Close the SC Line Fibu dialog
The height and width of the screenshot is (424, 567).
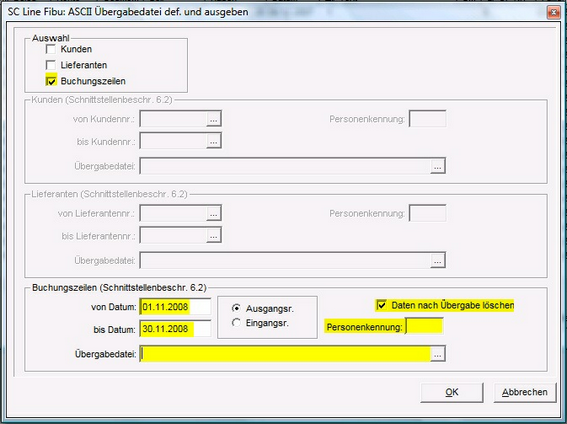(553, 13)
